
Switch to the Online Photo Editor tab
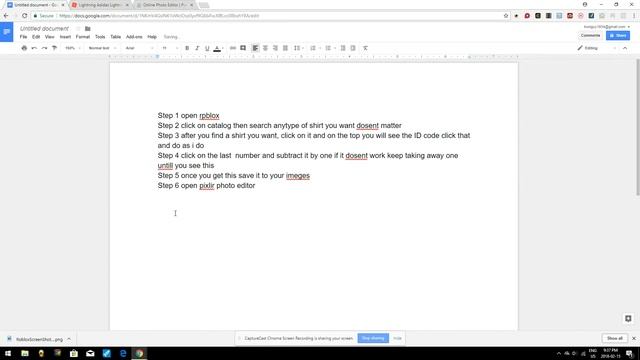(164, 5)
